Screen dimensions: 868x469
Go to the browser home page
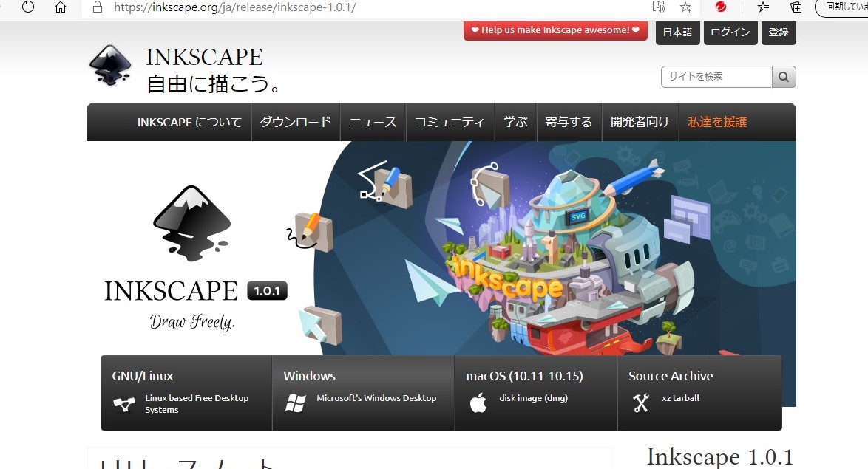point(61,7)
